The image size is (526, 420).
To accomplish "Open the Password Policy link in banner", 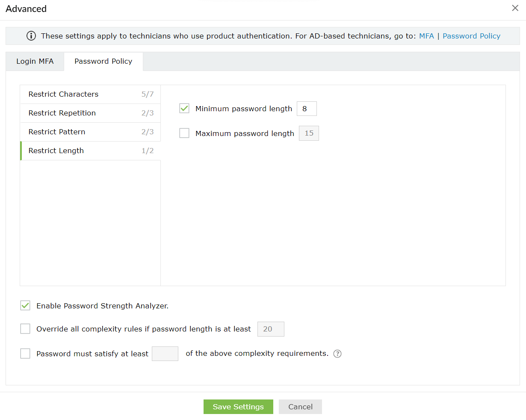I will (471, 36).
